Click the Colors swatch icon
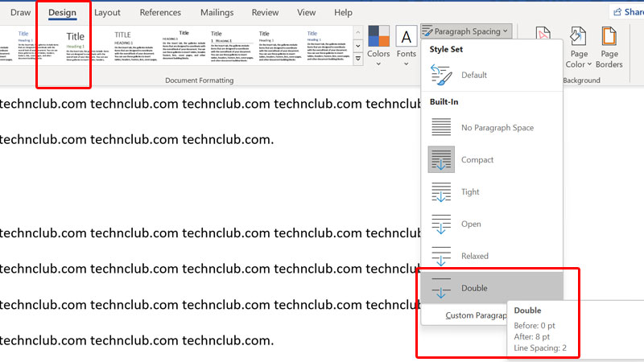Viewport: 644px width, 362px height. coord(378,36)
